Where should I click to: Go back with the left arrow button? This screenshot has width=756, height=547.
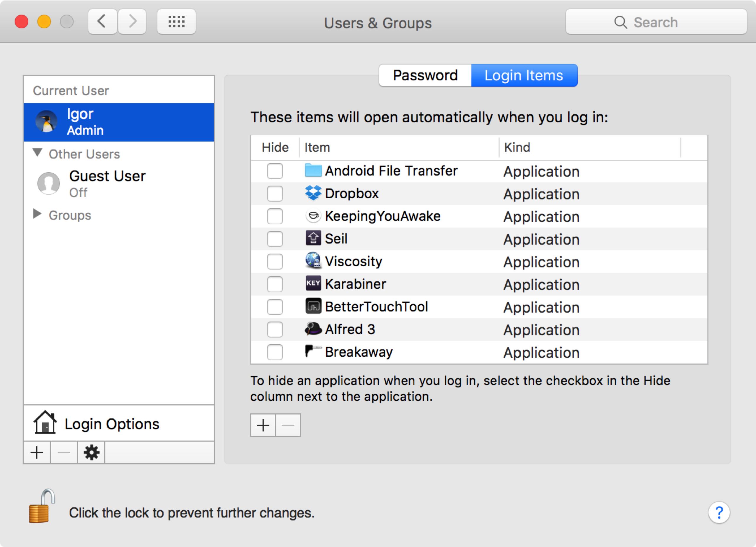pos(102,22)
